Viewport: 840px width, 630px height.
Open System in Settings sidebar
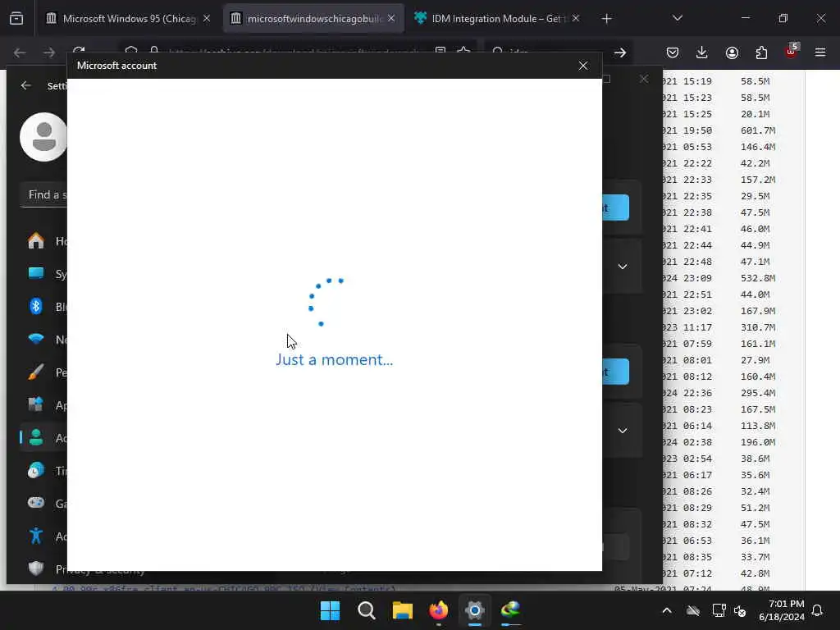[44, 274]
